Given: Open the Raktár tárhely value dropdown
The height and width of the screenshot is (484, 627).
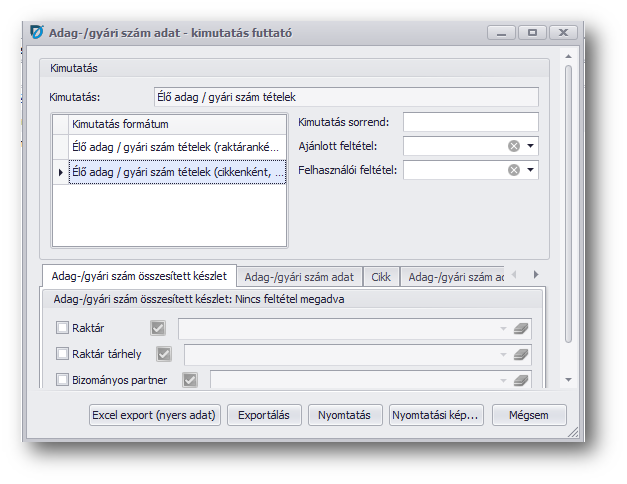Looking at the screenshot, I should tap(503, 354).
